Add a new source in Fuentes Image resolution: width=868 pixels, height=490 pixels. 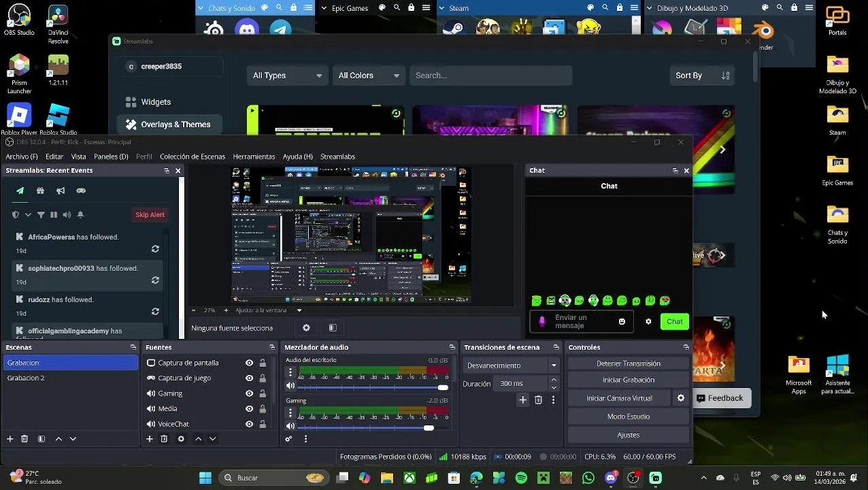click(150, 439)
